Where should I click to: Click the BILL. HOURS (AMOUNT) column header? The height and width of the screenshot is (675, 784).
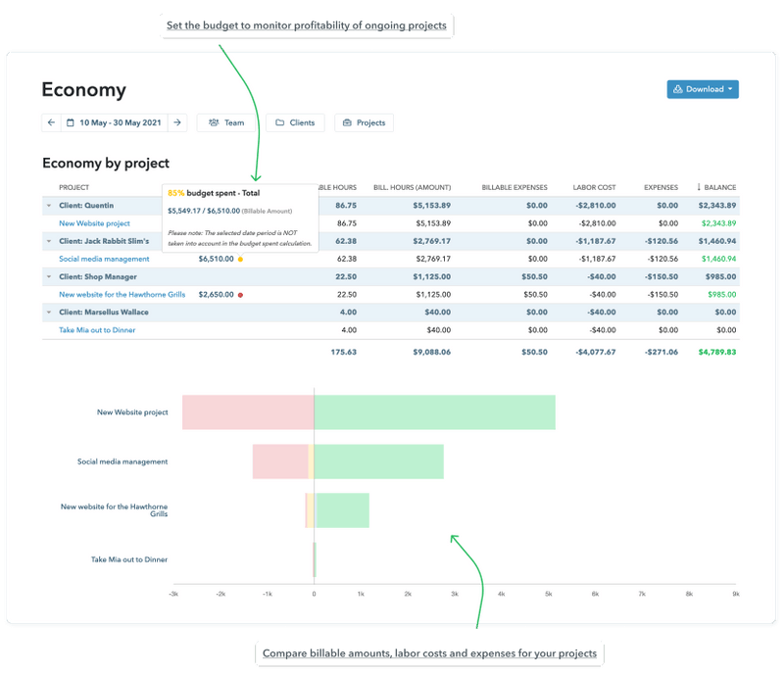click(x=412, y=187)
